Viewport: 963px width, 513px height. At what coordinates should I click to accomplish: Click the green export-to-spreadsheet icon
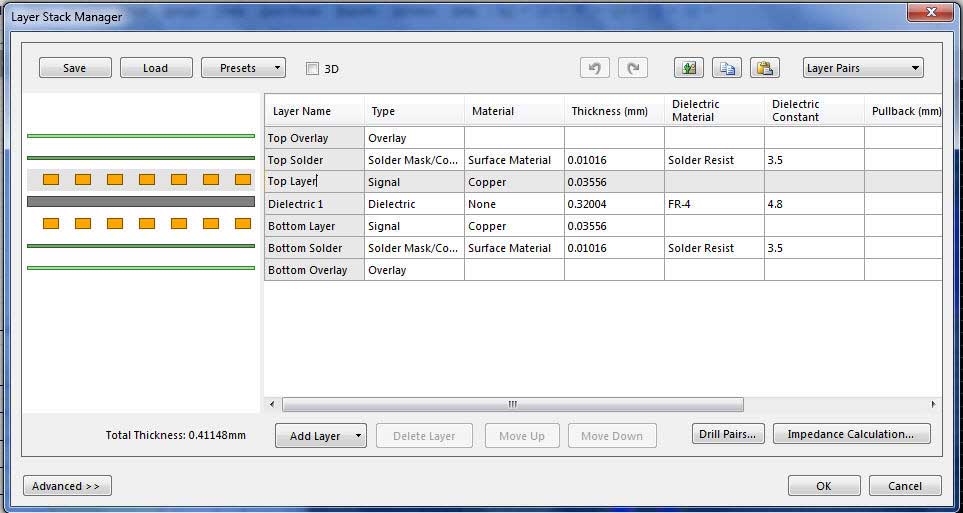pyautogui.click(x=688, y=68)
